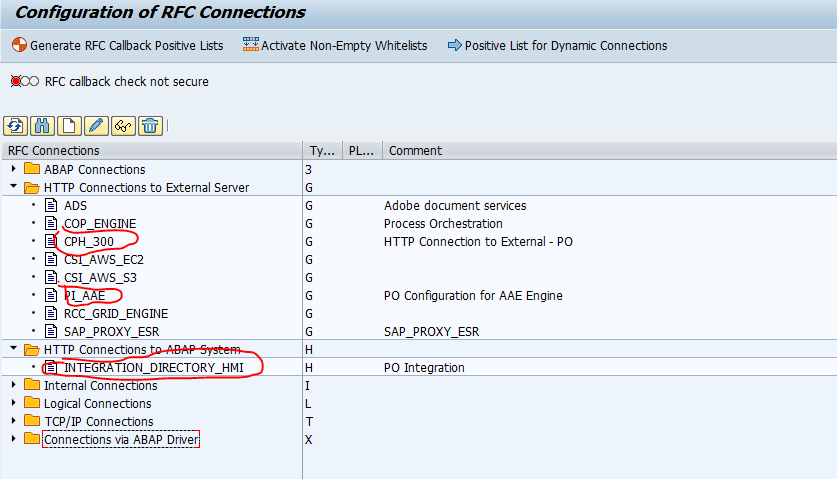This screenshot has height=479, width=837.
Task: Click the ABAP Connections folder icon
Action: 32,169
